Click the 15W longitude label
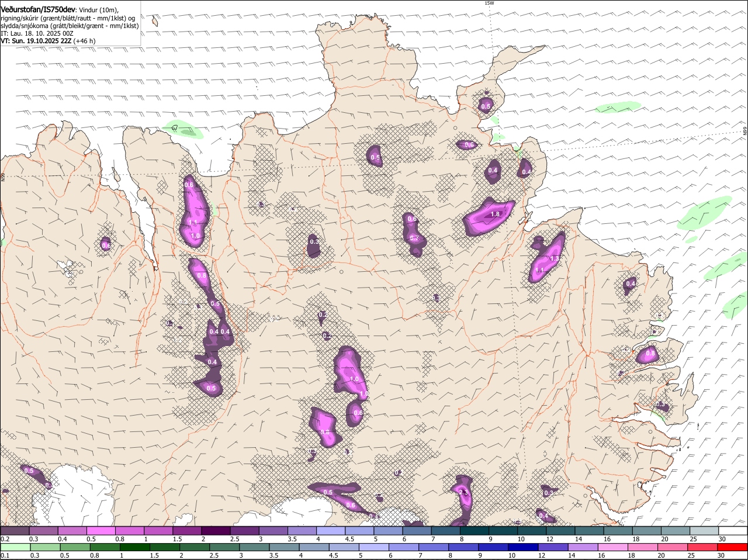The height and width of the screenshot is (560, 748). click(489, 3)
